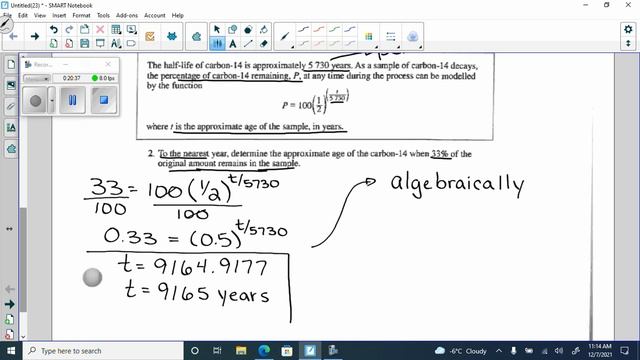640x360 pixels.
Task: Open the Insert menu
Action: (x=59, y=15)
